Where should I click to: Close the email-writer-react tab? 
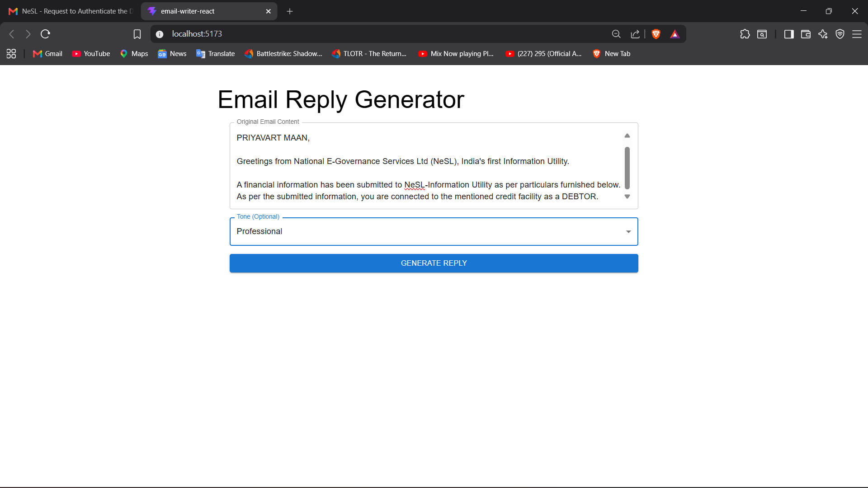tap(269, 11)
